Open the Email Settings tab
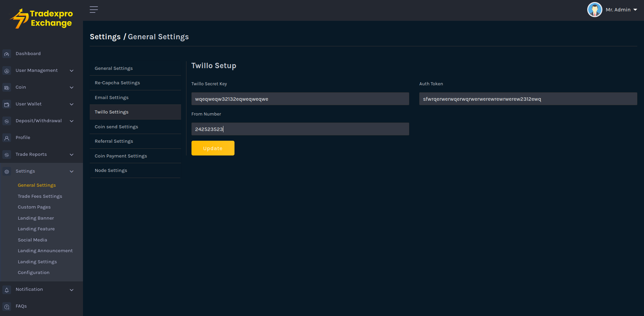 click(x=112, y=98)
